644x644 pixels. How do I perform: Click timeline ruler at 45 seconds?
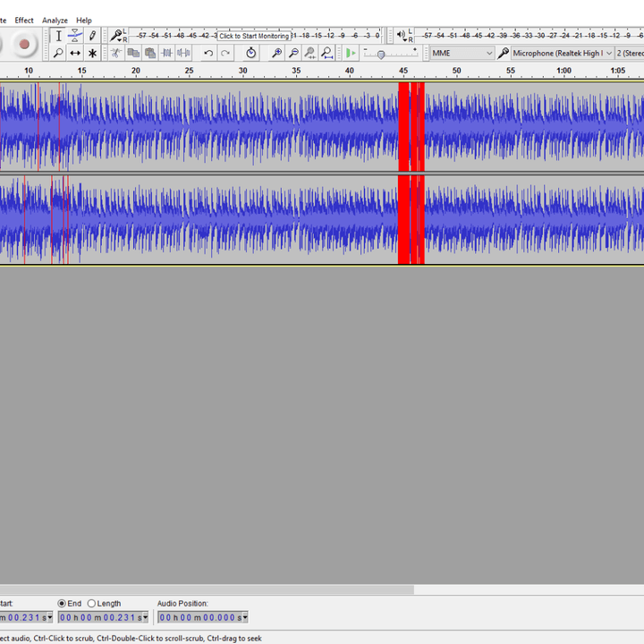(403, 71)
